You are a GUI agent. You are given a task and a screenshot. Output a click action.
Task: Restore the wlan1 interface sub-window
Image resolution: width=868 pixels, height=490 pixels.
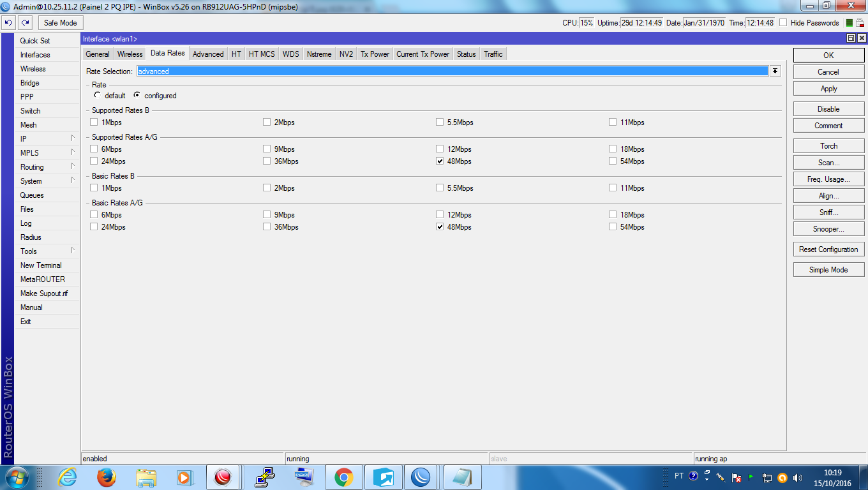pyautogui.click(x=851, y=39)
